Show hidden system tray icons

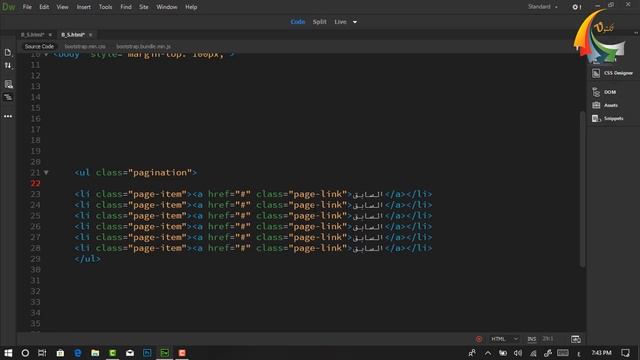pyautogui.click(x=488, y=353)
